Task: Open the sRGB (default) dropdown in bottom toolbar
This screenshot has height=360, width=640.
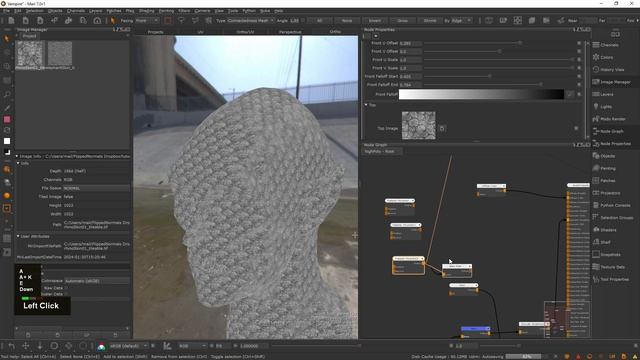Action: pos(128,346)
